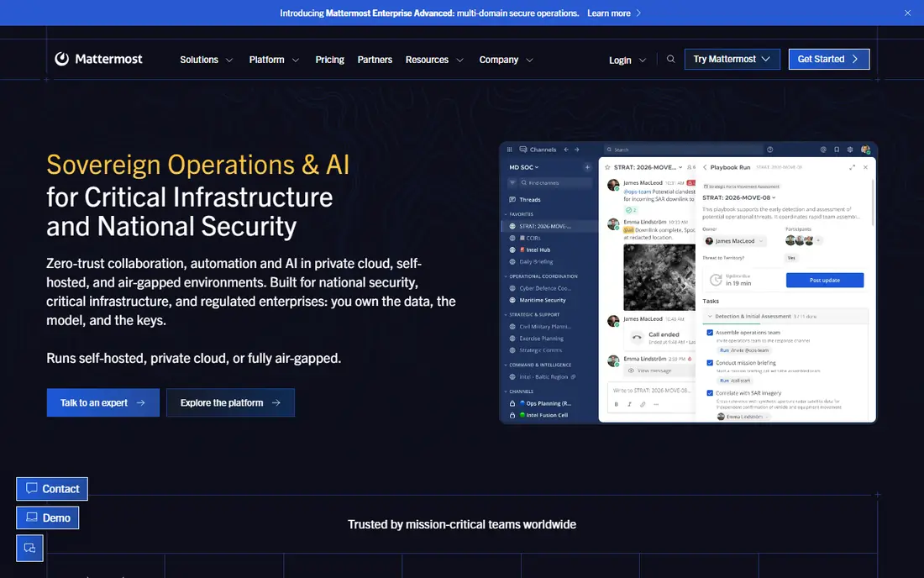Click the Post update button
Image resolution: width=924 pixels, height=578 pixels.
(x=824, y=280)
